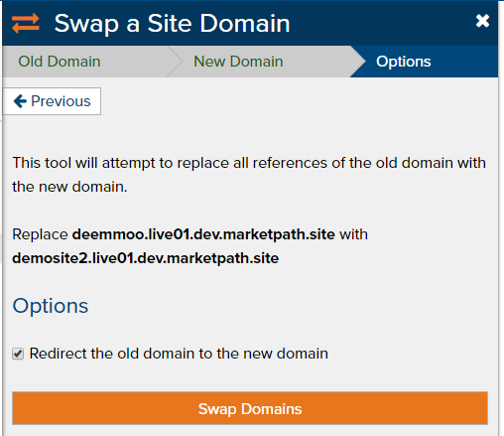
Task: Click the word 'Replace' in the summary line
Action: pyautogui.click(x=40, y=234)
